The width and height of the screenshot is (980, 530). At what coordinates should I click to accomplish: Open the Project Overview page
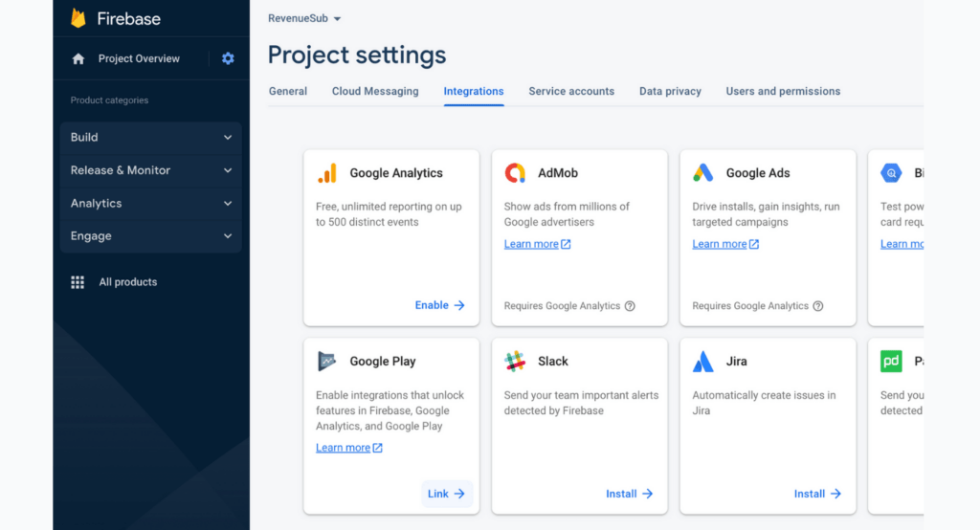click(x=139, y=58)
